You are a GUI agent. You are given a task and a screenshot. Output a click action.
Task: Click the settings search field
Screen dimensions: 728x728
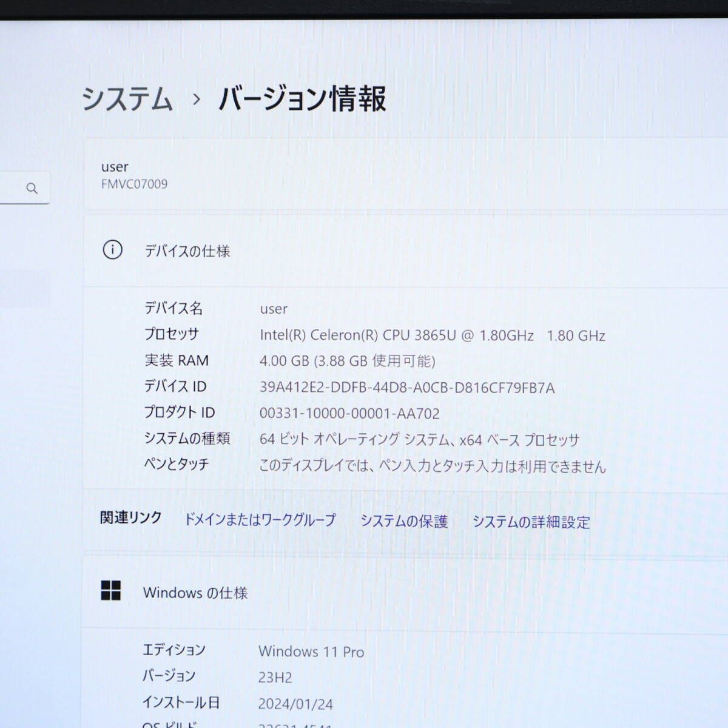coord(24,188)
